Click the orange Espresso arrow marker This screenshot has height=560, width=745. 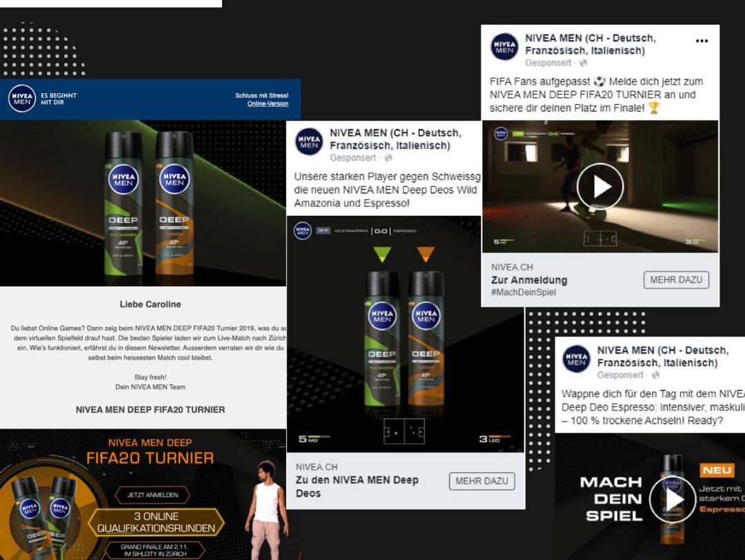coord(426,254)
